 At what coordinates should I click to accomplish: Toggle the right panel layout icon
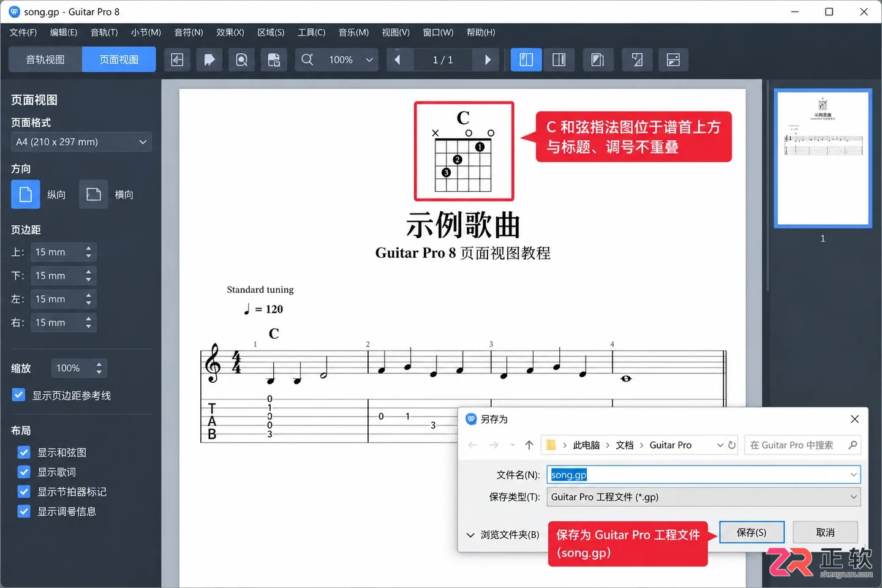[559, 59]
